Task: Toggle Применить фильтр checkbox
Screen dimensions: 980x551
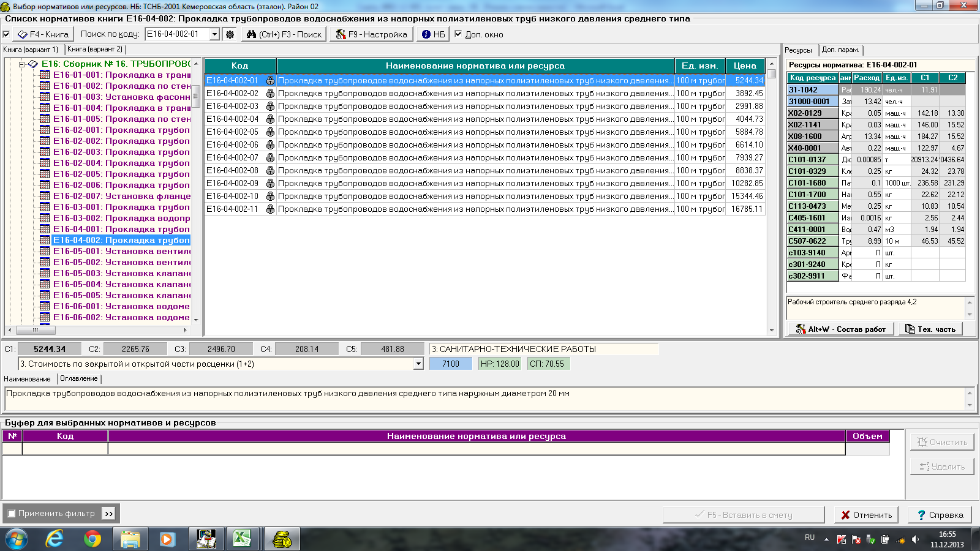Action: click(11, 514)
